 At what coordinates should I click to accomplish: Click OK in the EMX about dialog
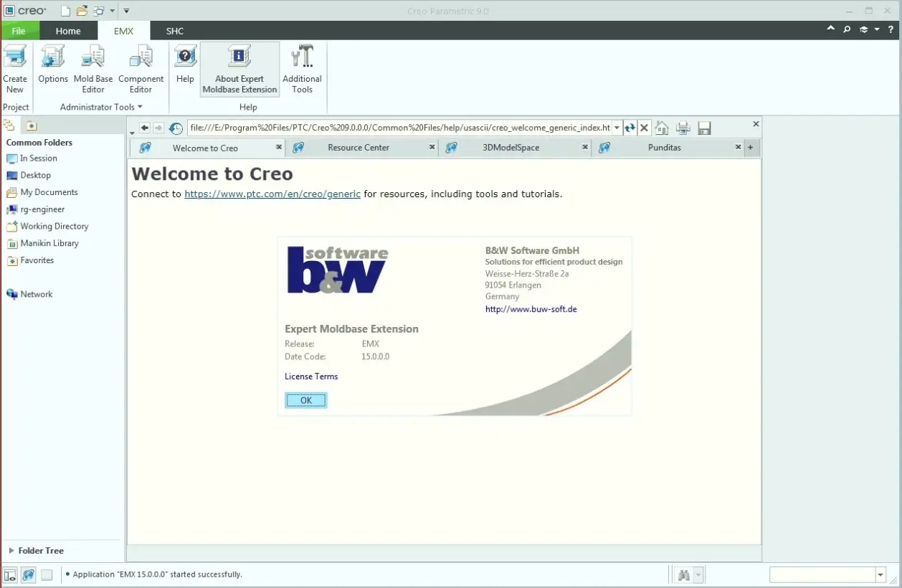[x=306, y=399]
